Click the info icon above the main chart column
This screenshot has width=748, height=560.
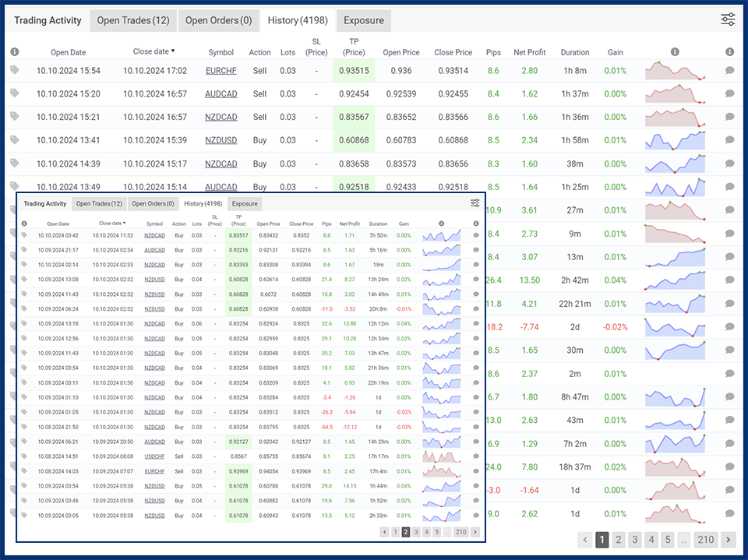click(x=675, y=52)
